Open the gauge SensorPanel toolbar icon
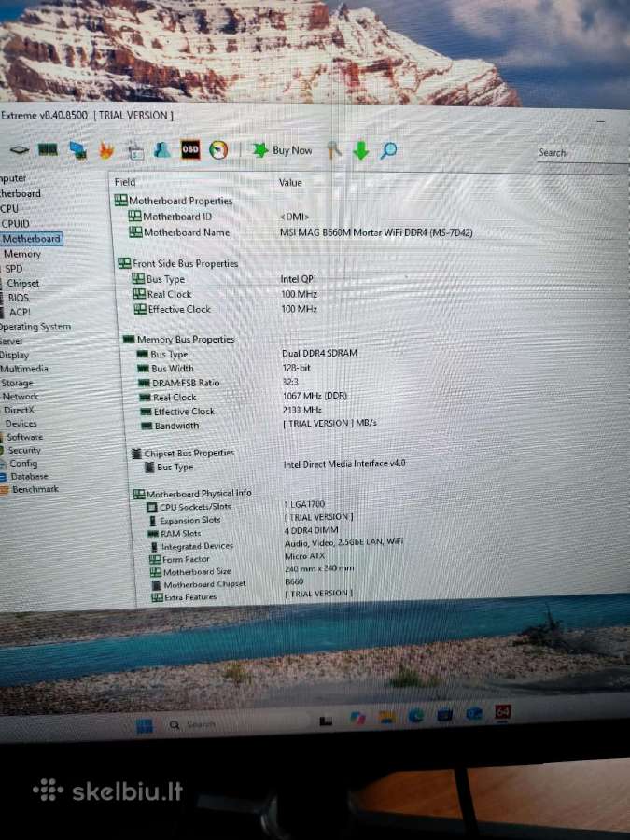 click(218, 150)
